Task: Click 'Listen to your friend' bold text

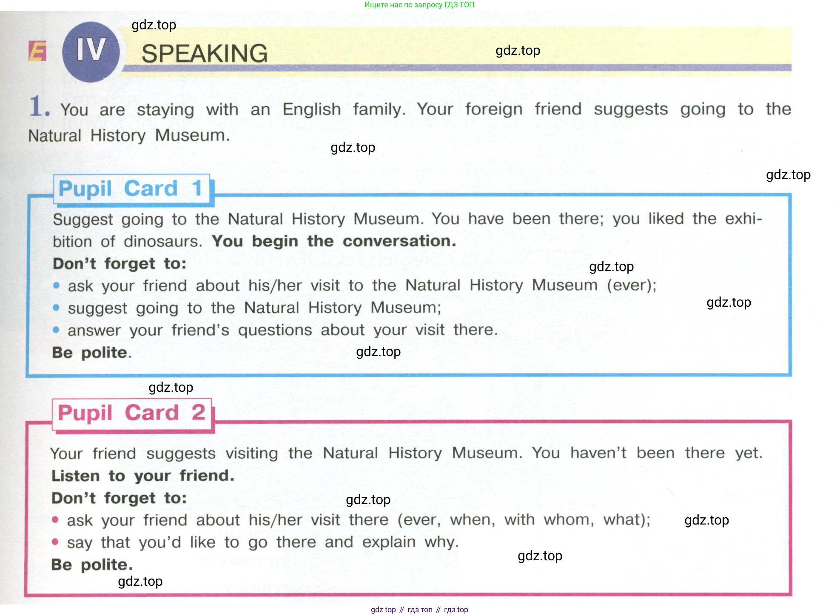Action: coord(143,476)
